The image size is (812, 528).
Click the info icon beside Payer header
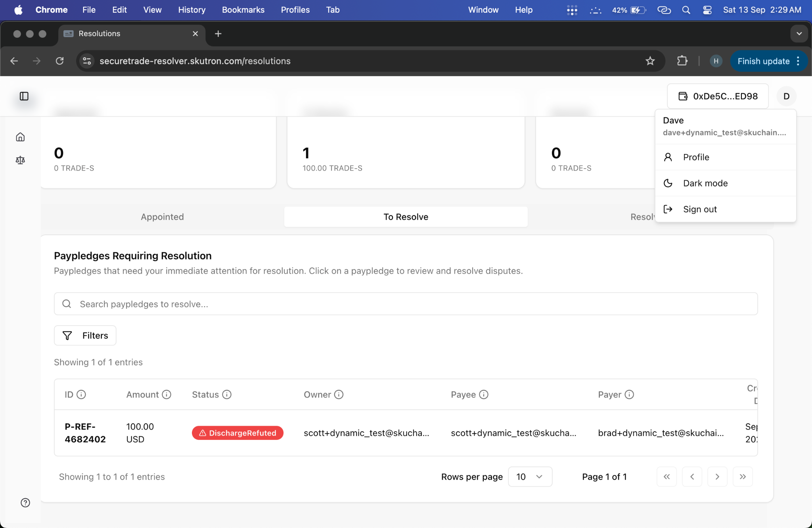[629, 394]
